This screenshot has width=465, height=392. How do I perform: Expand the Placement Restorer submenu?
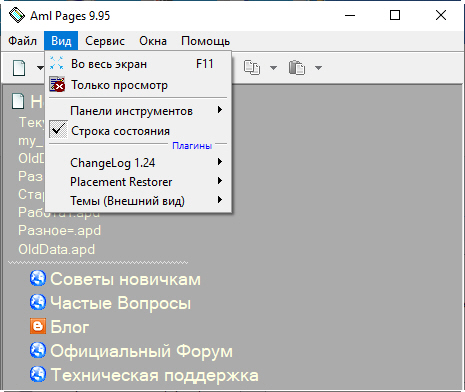pyautogui.click(x=138, y=182)
